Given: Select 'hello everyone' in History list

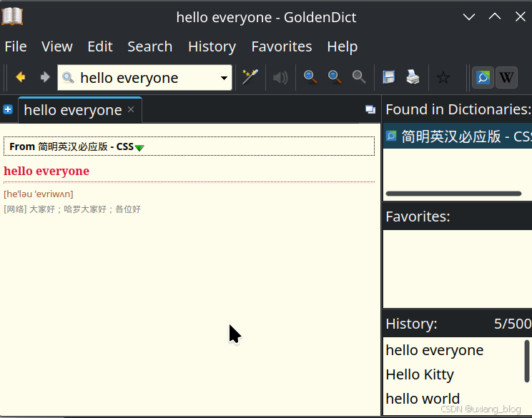Looking at the screenshot, I should (435, 350).
